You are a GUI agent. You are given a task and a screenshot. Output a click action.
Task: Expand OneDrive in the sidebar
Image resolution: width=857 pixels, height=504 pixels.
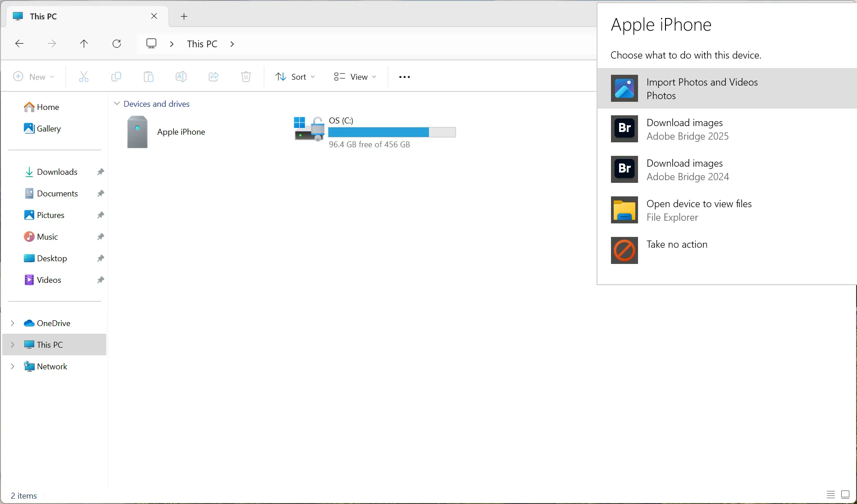[x=12, y=323]
